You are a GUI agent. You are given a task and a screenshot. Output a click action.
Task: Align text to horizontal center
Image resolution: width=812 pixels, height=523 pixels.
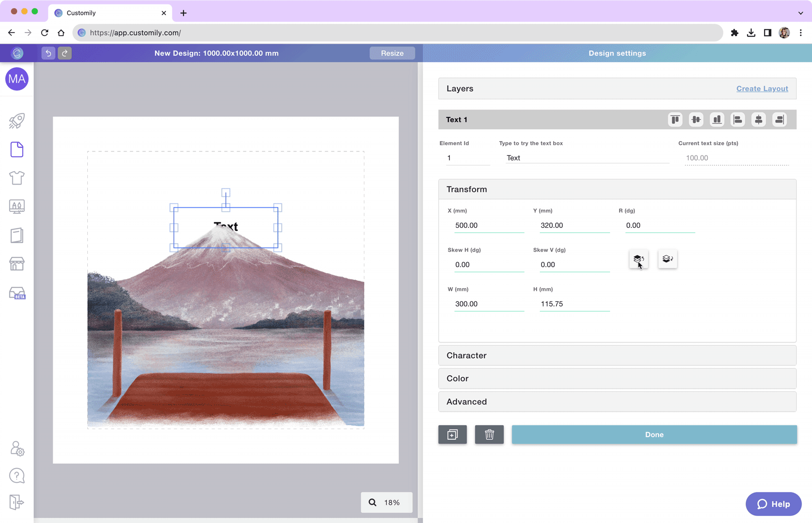pyautogui.click(x=758, y=120)
